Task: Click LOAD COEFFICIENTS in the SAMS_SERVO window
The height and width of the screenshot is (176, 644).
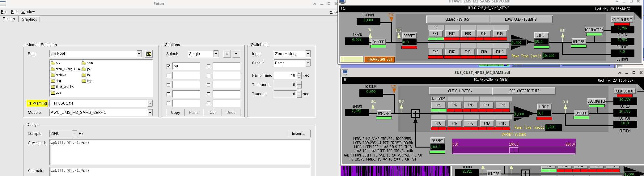Action: (521, 19)
